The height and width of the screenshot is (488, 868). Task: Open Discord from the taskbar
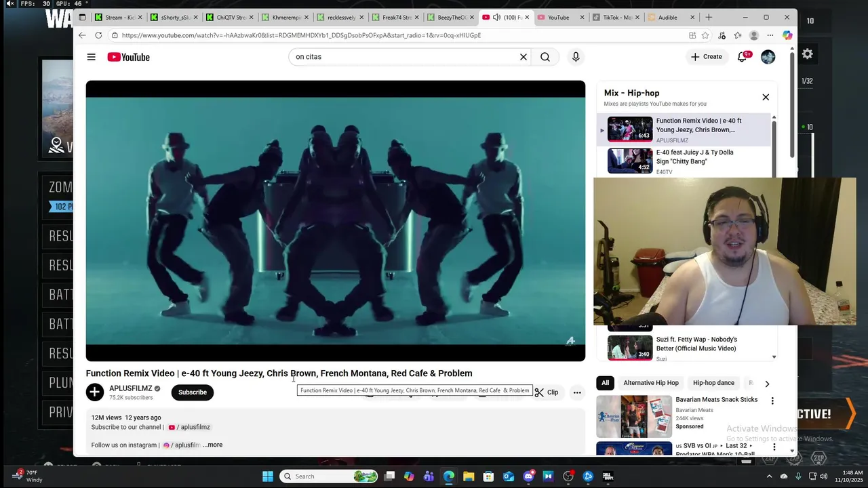[x=528, y=476]
